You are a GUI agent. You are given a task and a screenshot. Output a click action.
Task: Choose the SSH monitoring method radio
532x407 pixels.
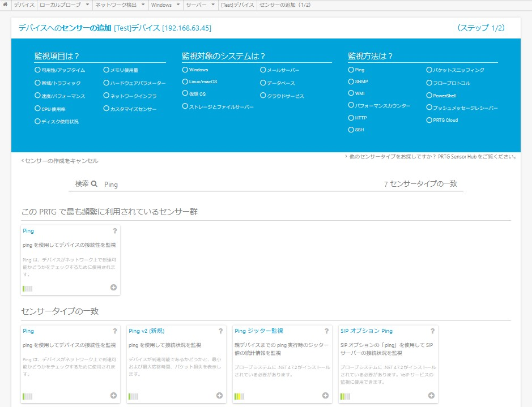(351, 130)
